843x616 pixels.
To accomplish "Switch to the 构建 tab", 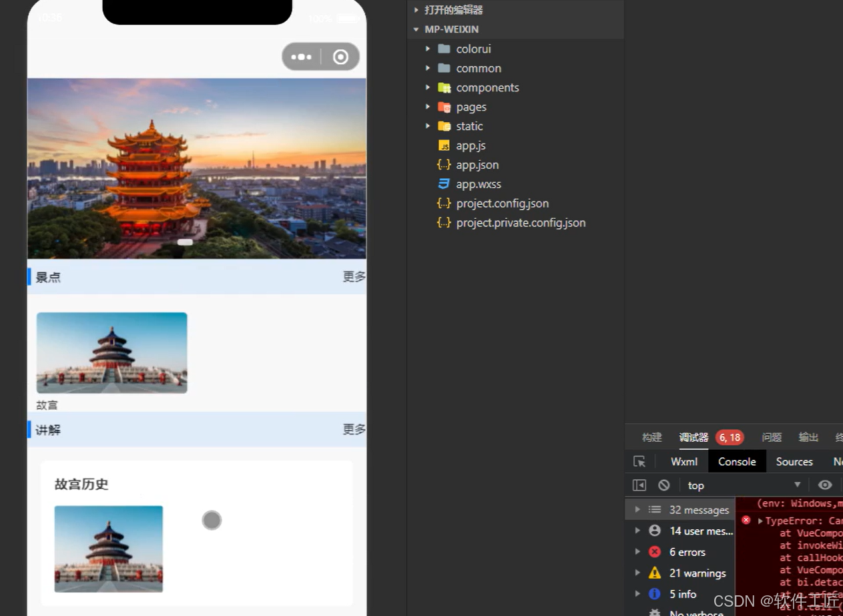I will click(x=651, y=438).
